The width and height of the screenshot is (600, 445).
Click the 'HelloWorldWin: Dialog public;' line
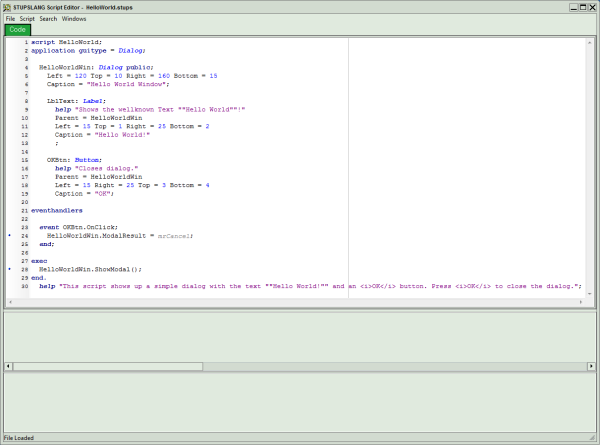coord(96,67)
